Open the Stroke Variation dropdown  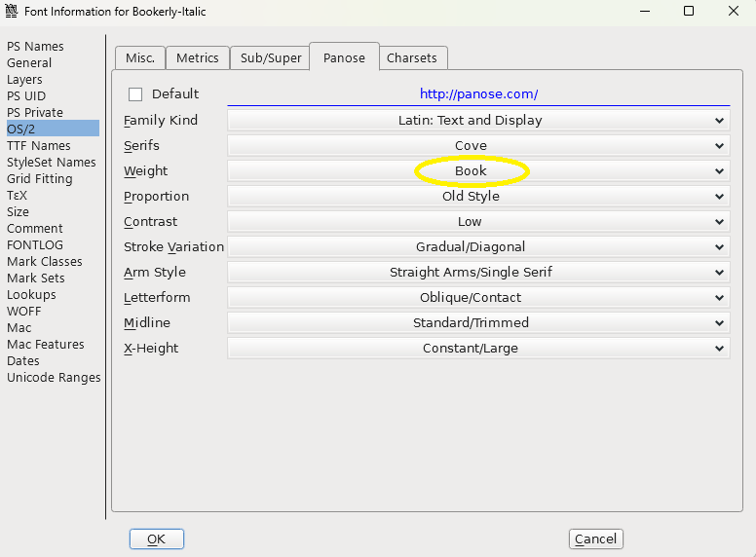pyautogui.click(x=478, y=246)
